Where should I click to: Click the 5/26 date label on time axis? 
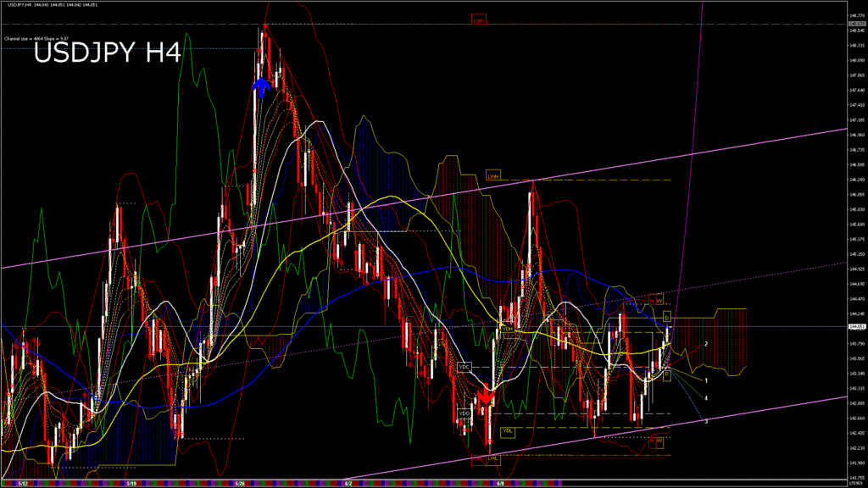click(240, 483)
